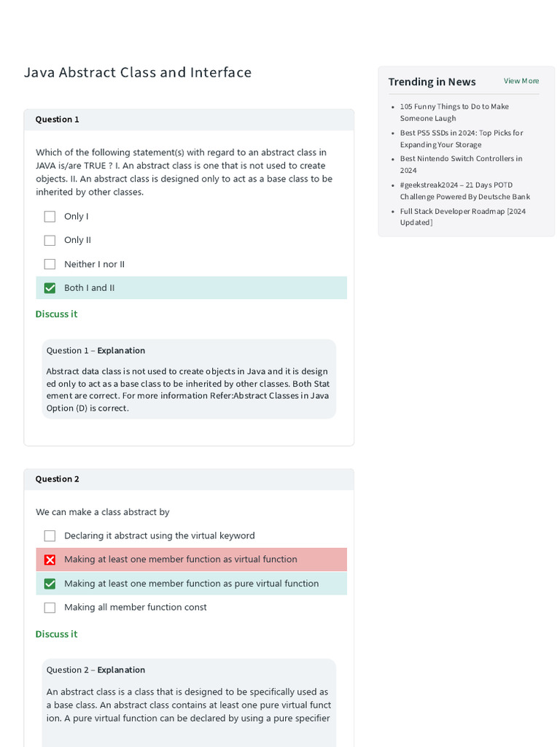Check 'Making all member function const'

[50, 608]
